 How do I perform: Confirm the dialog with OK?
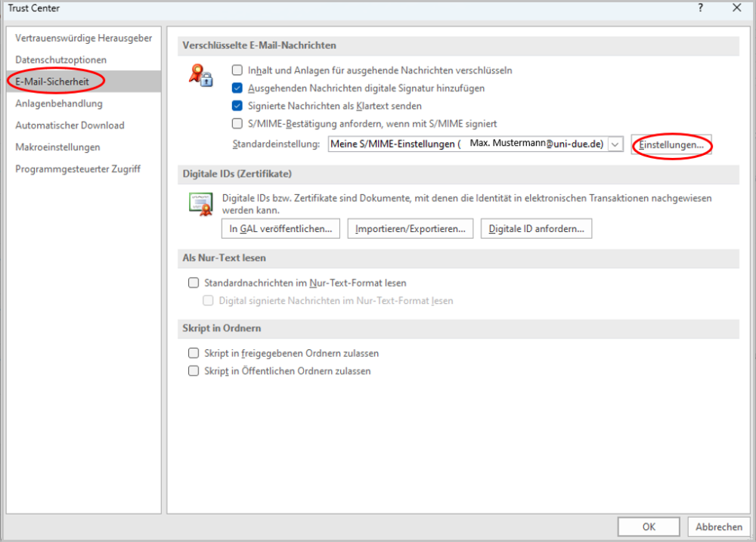tap(649, 527)
